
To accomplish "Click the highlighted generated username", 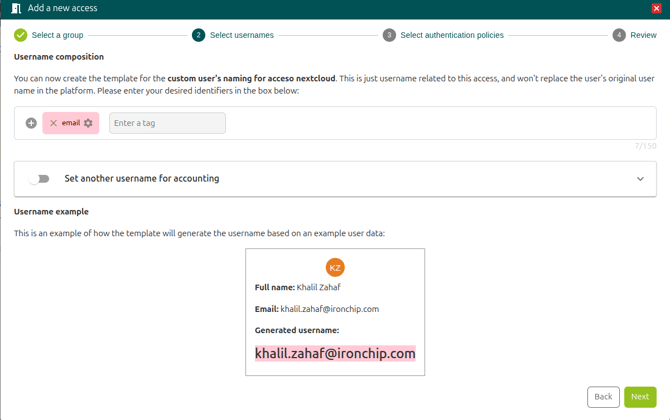I will point(335,353).
